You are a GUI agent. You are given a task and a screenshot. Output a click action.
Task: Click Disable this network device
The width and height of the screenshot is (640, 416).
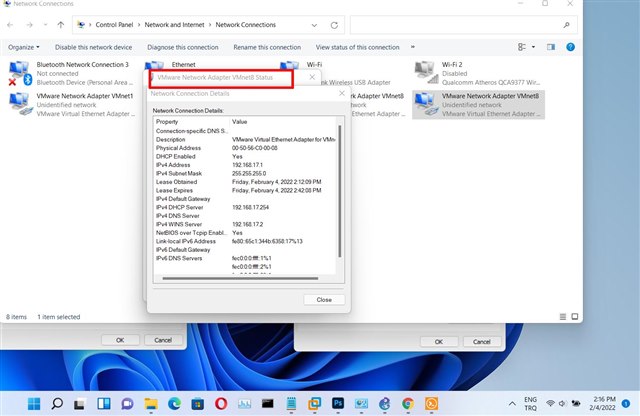click(x=93, y=47)
